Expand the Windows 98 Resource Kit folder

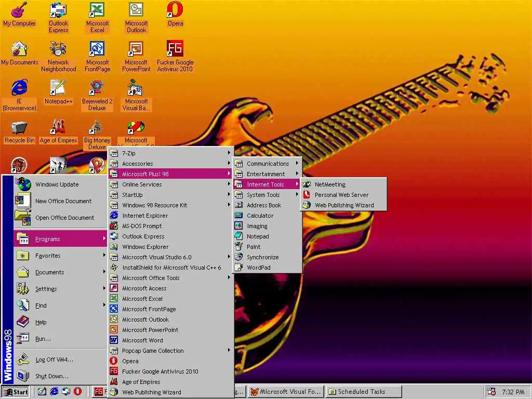(x=170, y=205)
